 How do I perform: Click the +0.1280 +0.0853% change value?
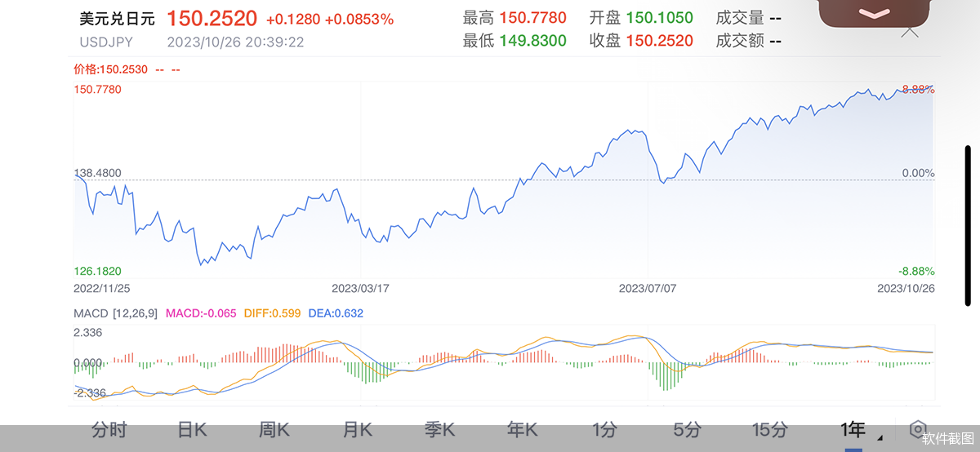coord(330,19)
